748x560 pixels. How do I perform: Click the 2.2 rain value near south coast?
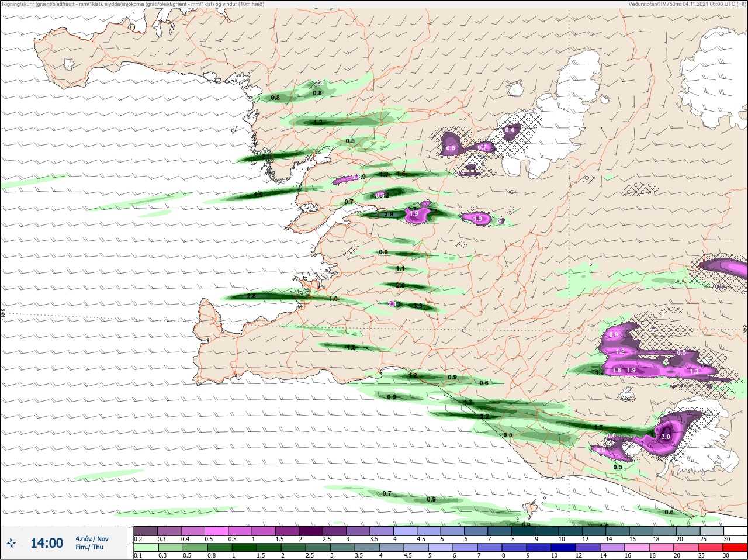tap(484, 416)
